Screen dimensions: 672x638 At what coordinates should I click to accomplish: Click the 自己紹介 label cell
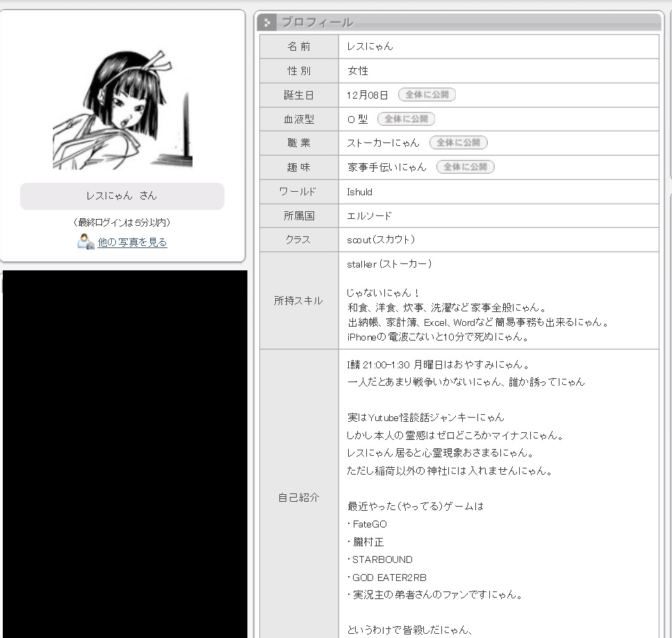click(299, 498)
